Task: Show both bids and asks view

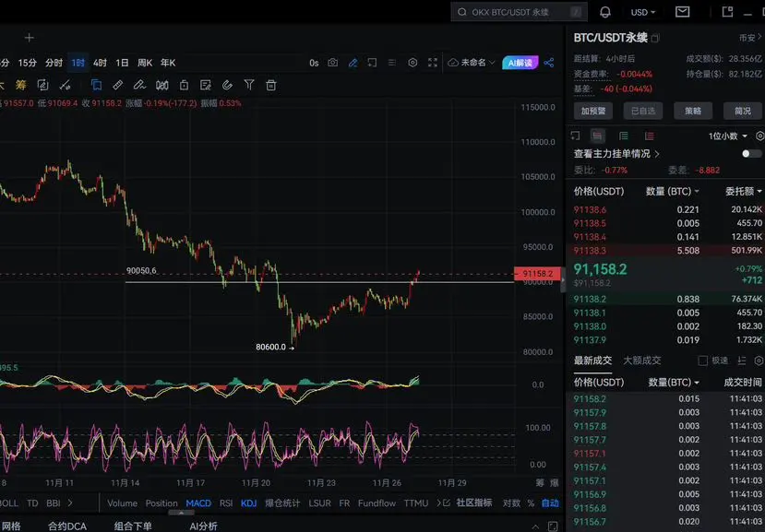Action: [x=597, y=136]
